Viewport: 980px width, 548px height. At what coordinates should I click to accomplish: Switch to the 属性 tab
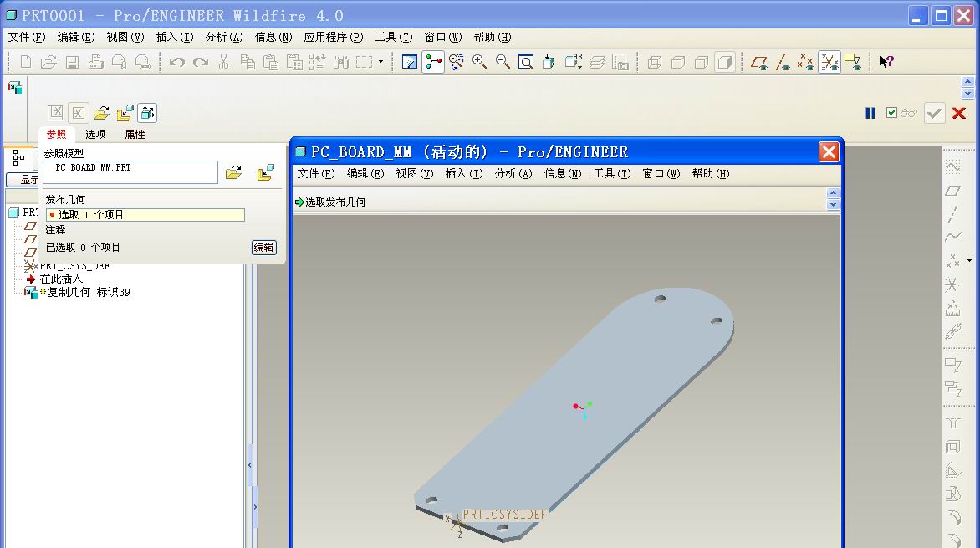[135, 135]
